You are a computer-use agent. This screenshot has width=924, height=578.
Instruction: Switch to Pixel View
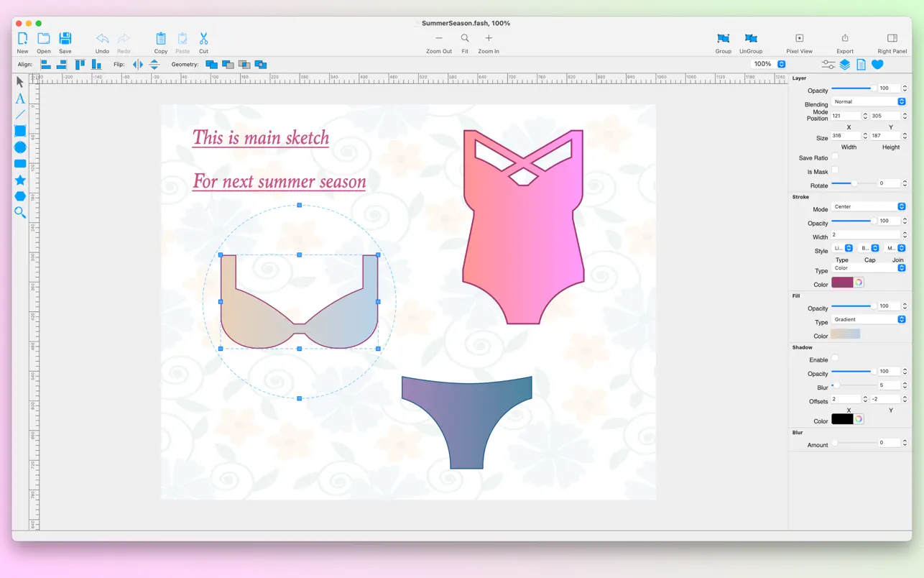coord(799,39)
